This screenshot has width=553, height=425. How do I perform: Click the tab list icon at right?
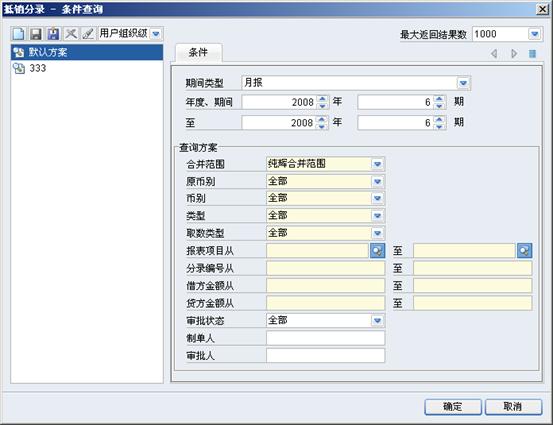tap(533, 54)
